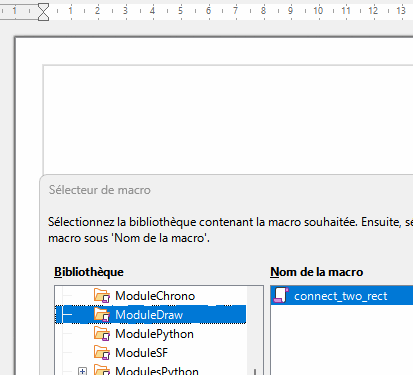Click the connect_two_rect macro script icon
The image size is (413, 375).
pyautogui.click(x=281, y=296)
